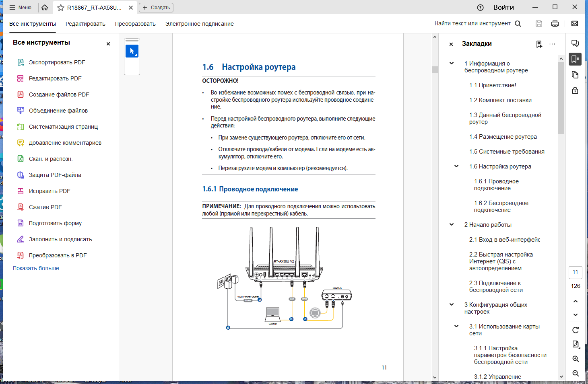The image size is (588, 384).
Task: Click the email envelope icon
Action: point(575,24)
